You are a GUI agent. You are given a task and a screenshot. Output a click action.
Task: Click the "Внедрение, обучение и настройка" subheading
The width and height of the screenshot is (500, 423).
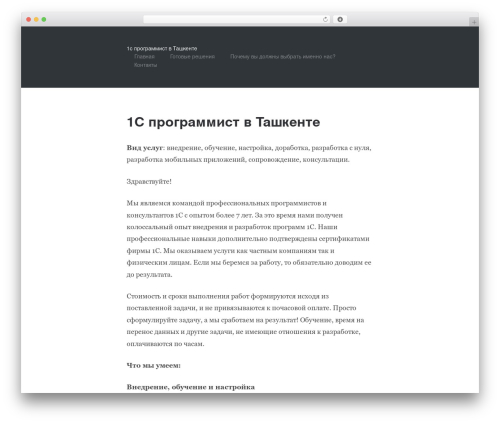pos(191,387)
